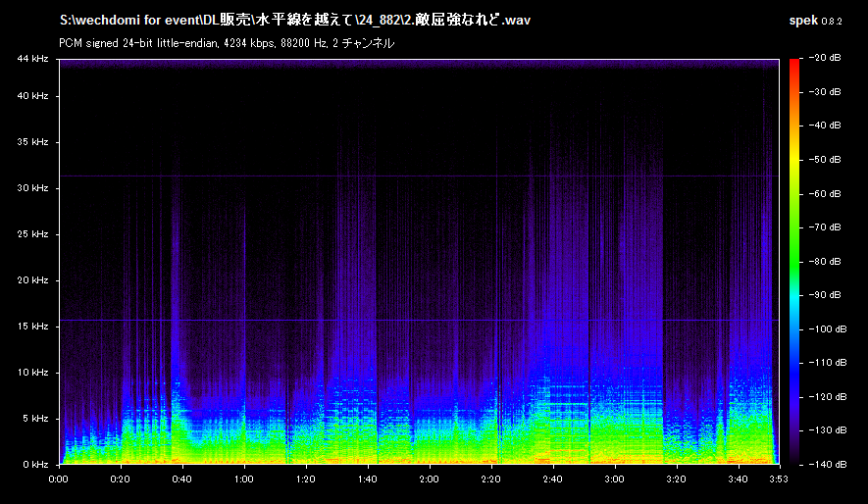The height and width of the screenshot is (504, 868).
Task: Click the 3:20 time axis label
Action: tap(676, 479)
